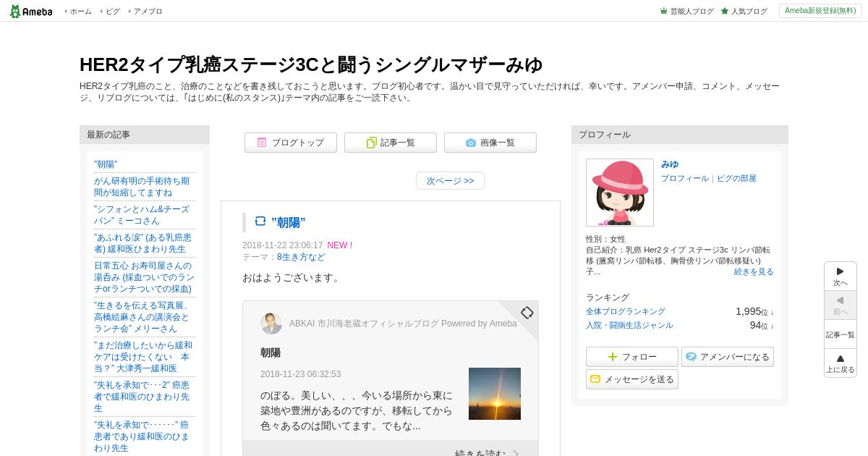Screen dimensions: 868x456
Task: Open プロフィール link in profile box
Action: [x=685, y=178]
